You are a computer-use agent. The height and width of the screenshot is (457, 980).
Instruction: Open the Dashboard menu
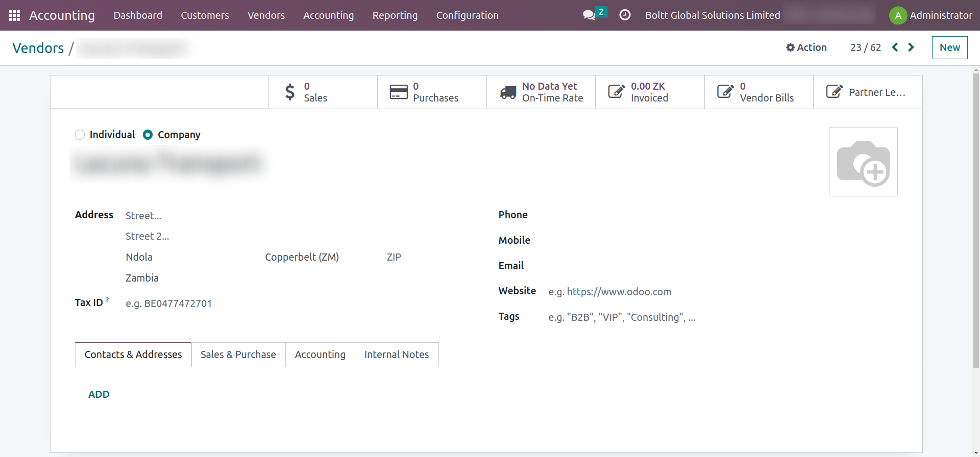[x=138, y=15]
